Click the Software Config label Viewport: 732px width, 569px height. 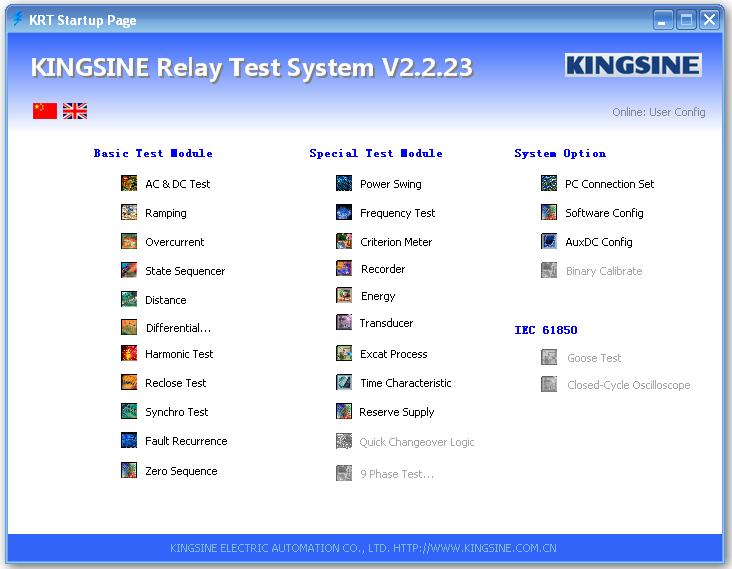pyautogui.click(x=604, y=213)
